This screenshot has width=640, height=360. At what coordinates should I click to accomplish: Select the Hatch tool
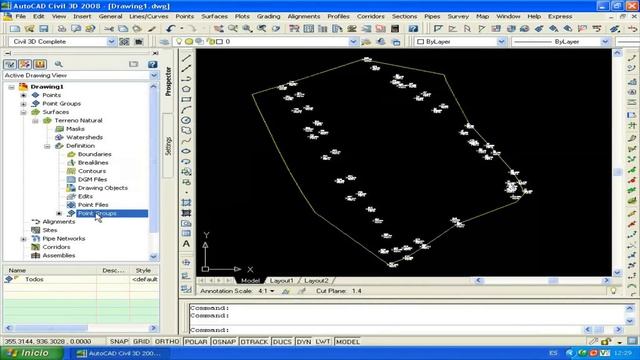pyautogui.click(x=186, y=203)
